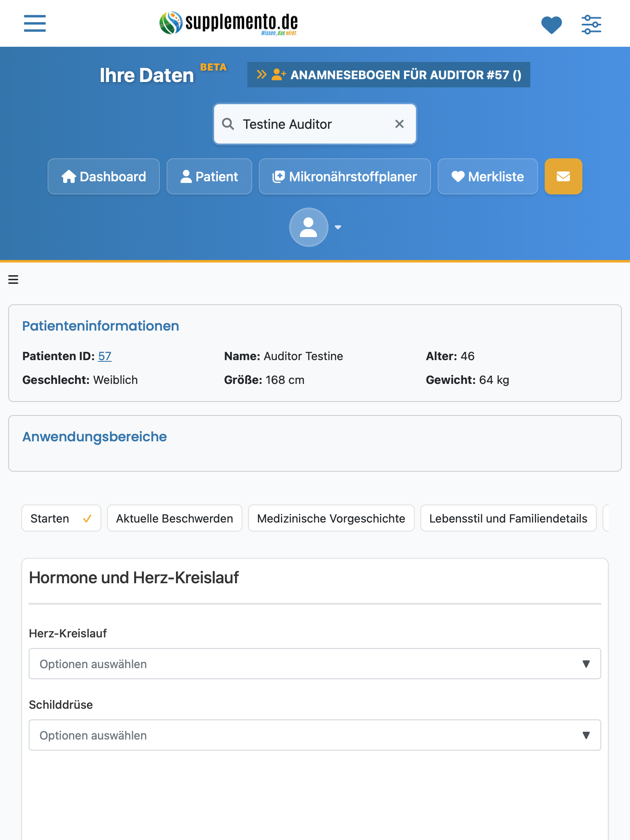This screenshot has height=840, width=630.
Task: Switch to Medizinische Vorgeschichte tab
Action: click(331, 518)
